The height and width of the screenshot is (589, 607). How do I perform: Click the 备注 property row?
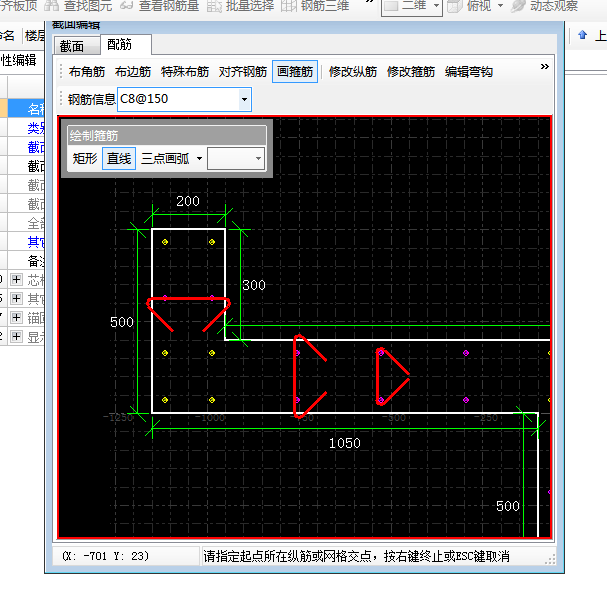[26, 261]
